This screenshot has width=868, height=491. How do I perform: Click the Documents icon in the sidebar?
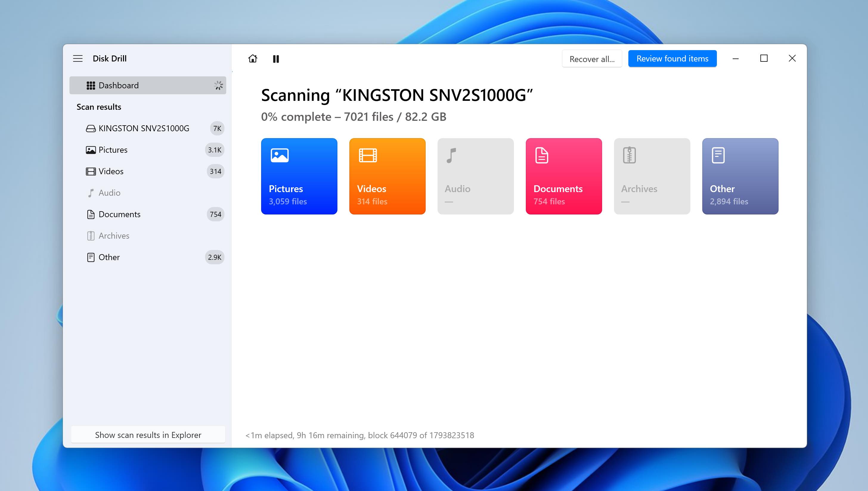pos(90,214)
